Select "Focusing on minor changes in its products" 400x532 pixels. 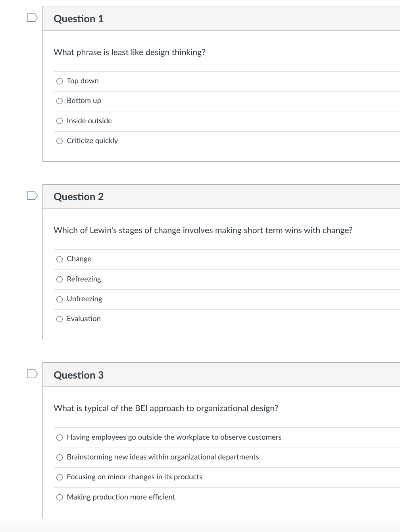(59, 477)
